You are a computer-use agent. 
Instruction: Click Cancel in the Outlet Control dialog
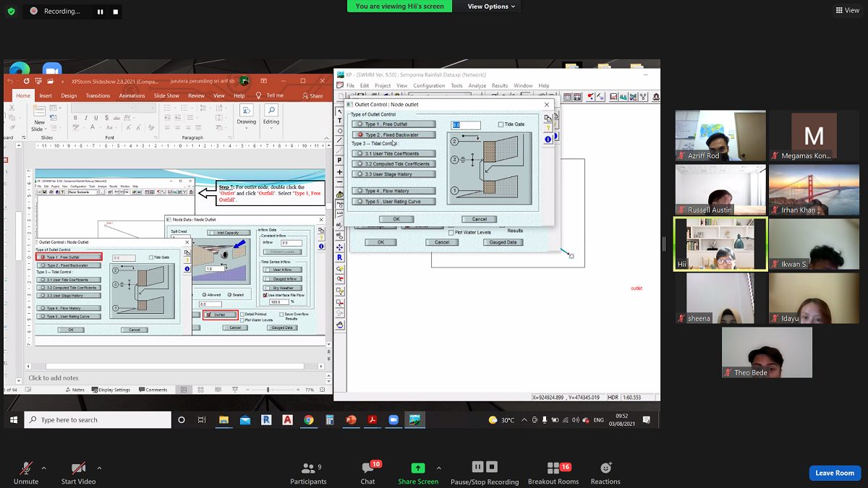(479, 219)
